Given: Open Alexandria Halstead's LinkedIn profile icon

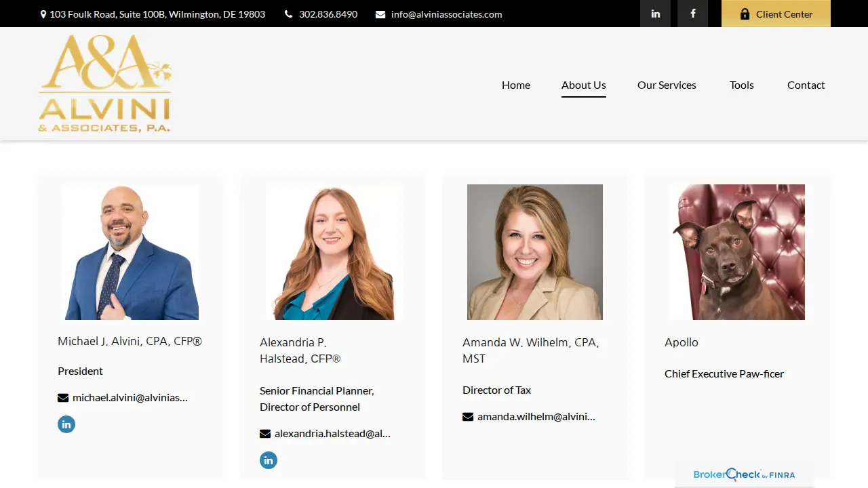Looking at the screenshot, I should (269, 460).
